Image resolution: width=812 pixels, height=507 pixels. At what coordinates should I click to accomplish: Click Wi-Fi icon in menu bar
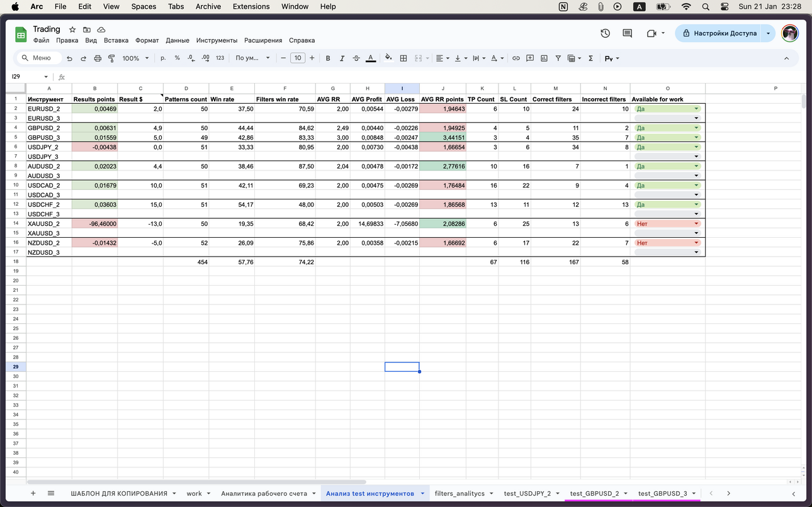tap(686, 6)
